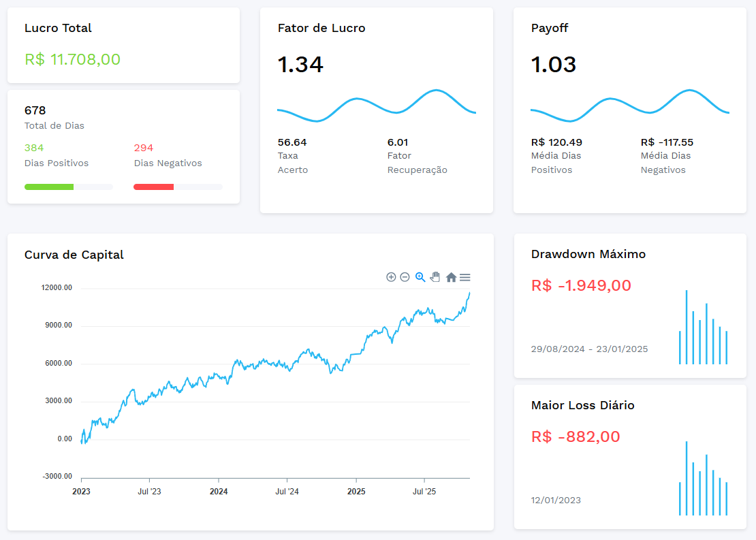Click the zoom out minus icon on chart
Screen dimensions: 756x540
[x=405, y=277]
